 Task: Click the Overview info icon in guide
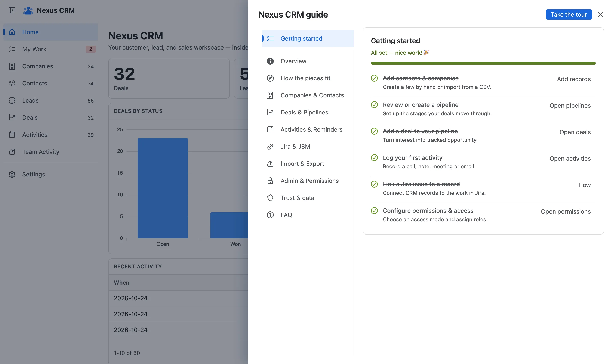click(270, 61)
